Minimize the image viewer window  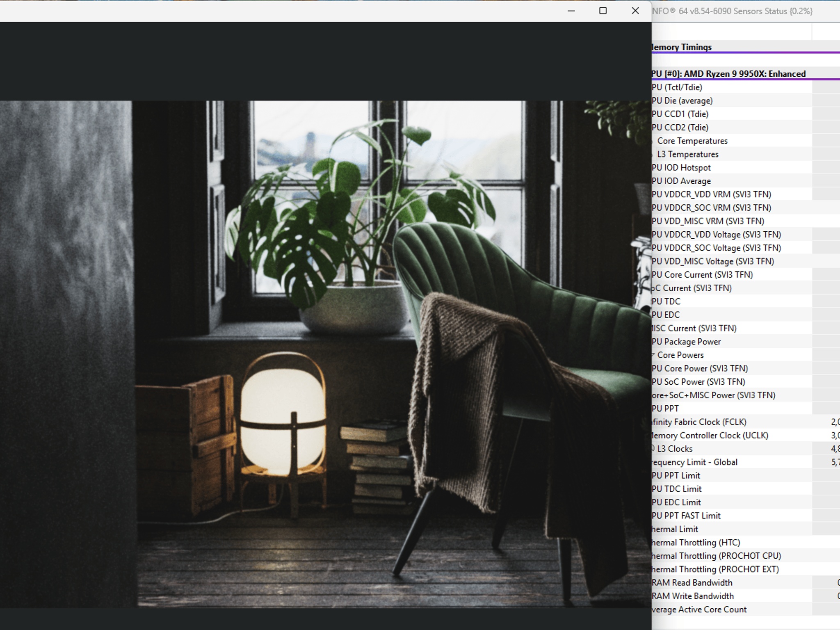(x=571, y=11)
